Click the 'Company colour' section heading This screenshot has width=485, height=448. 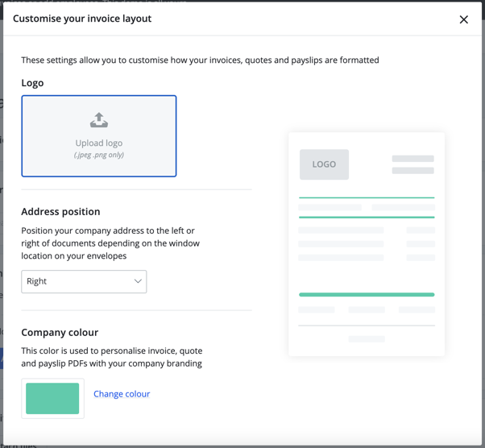[x=60, y=332]
